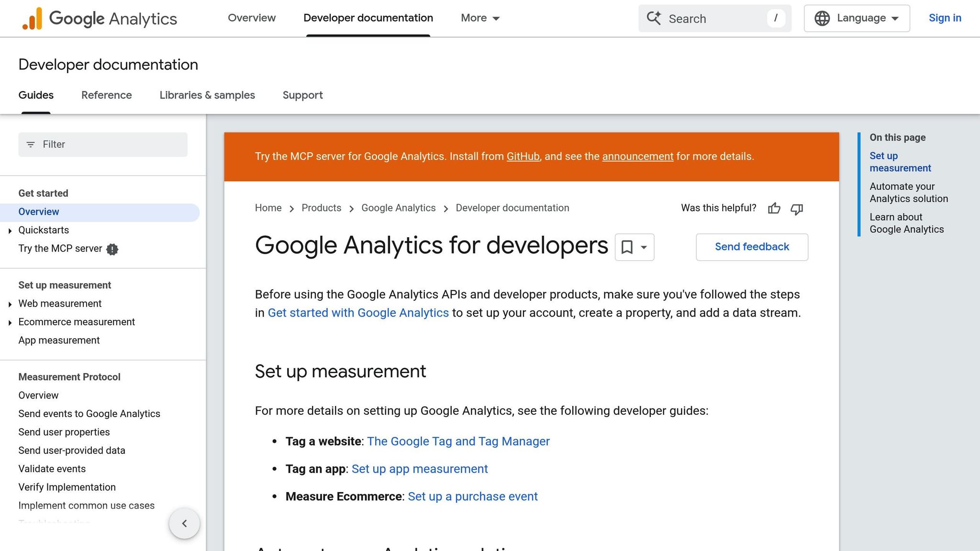Click the Google Analytics logo icon
980x551 pixels.
[32, 19]
